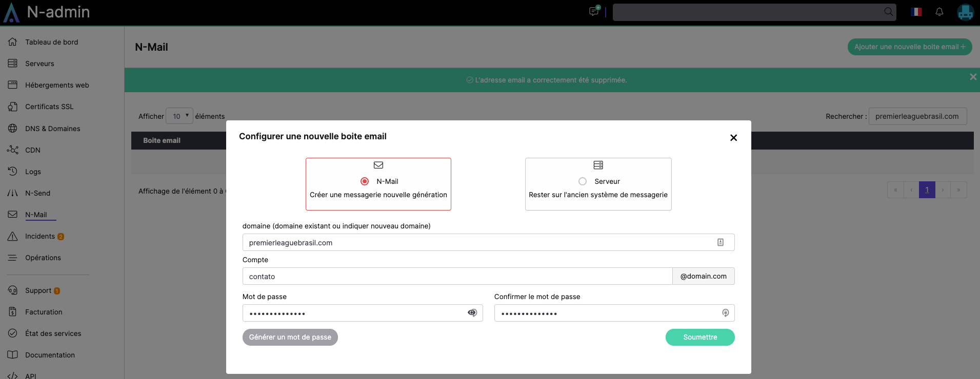Image resolution: width=980 pixels, height=379 pixels.
Task: Close the email configuration dialog
Action: tap(733, 138)
